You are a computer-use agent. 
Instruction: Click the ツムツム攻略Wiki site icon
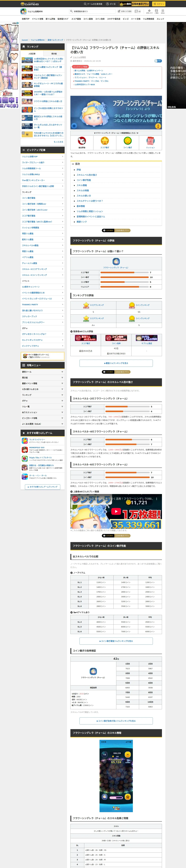pos(23,11)
